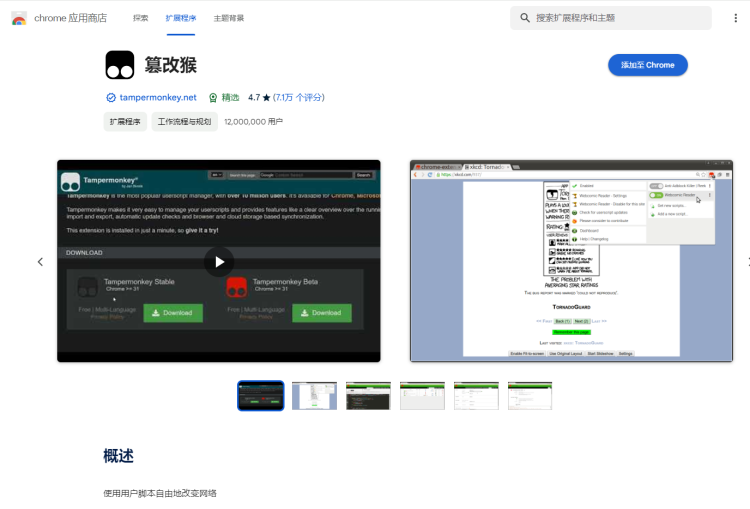Select the first video thumbnail
Screen dimensions: 750x509
click(261, 396)
